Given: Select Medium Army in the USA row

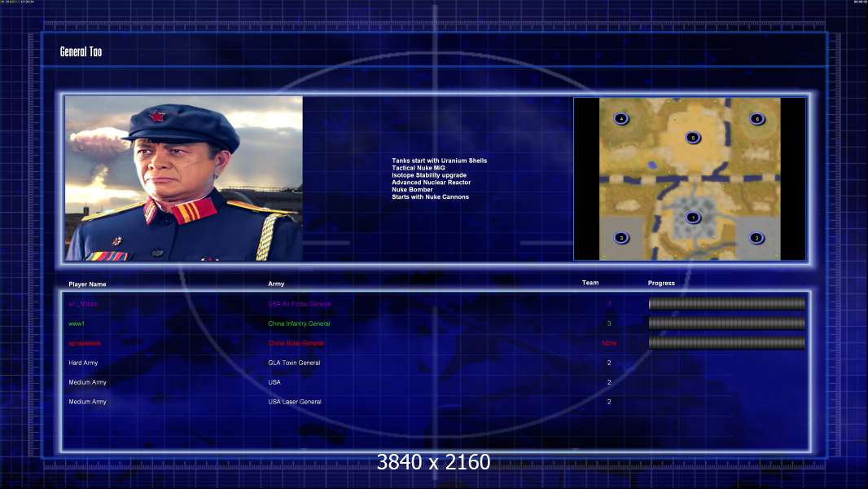Looking at the screenshot, I should click(x=87, y=382).
